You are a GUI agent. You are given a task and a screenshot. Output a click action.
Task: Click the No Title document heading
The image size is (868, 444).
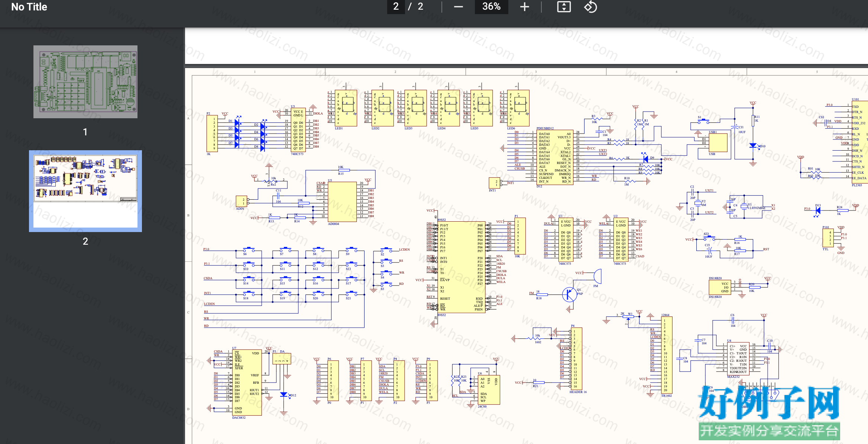pos(29,7)
